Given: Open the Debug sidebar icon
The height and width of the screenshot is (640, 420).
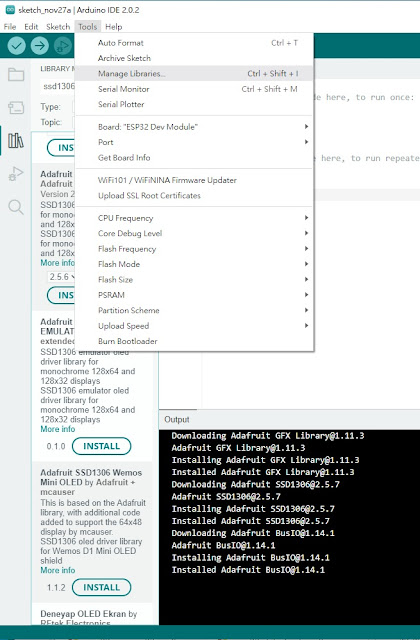Looking at the screenshot, I should point(16,174).
